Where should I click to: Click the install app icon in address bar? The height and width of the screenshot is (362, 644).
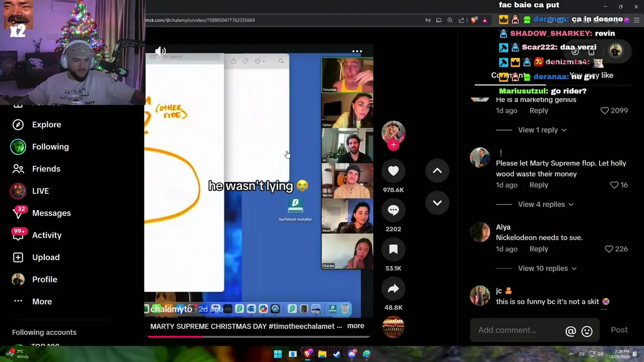[439, 20]
